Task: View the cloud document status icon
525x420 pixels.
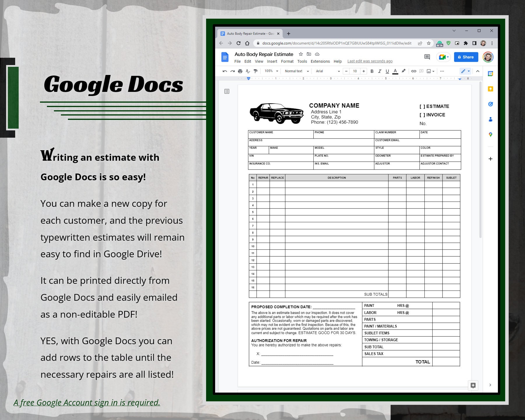Action: click(317, 54)
